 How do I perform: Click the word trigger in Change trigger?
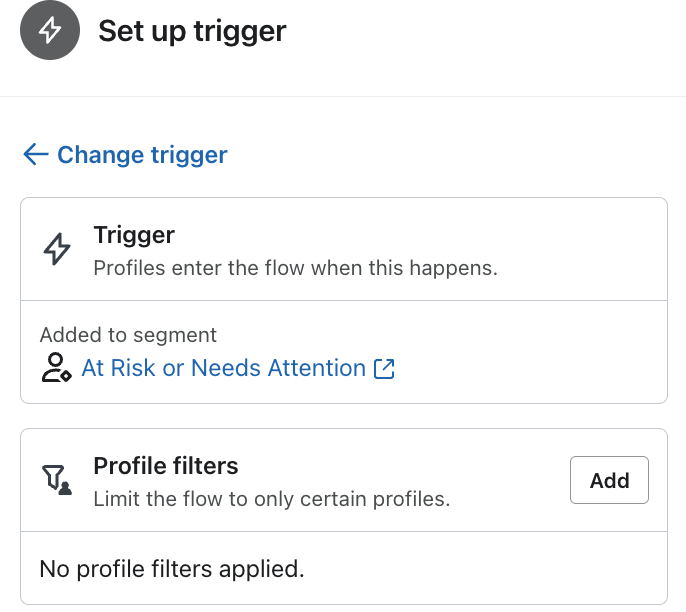coord(189,154)
